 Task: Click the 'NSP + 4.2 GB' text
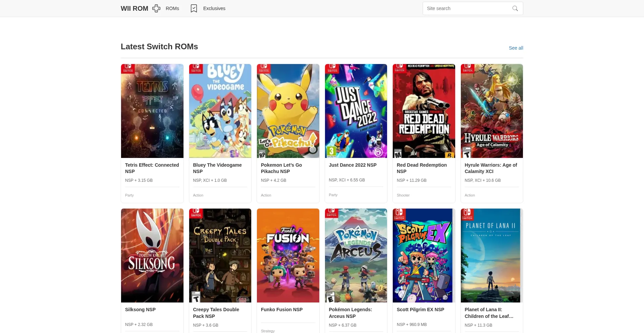(274, 180)
